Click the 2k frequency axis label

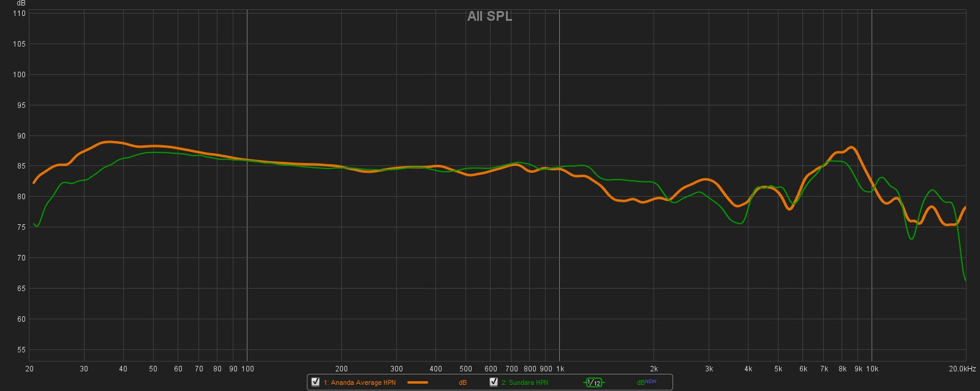[654, 369]
